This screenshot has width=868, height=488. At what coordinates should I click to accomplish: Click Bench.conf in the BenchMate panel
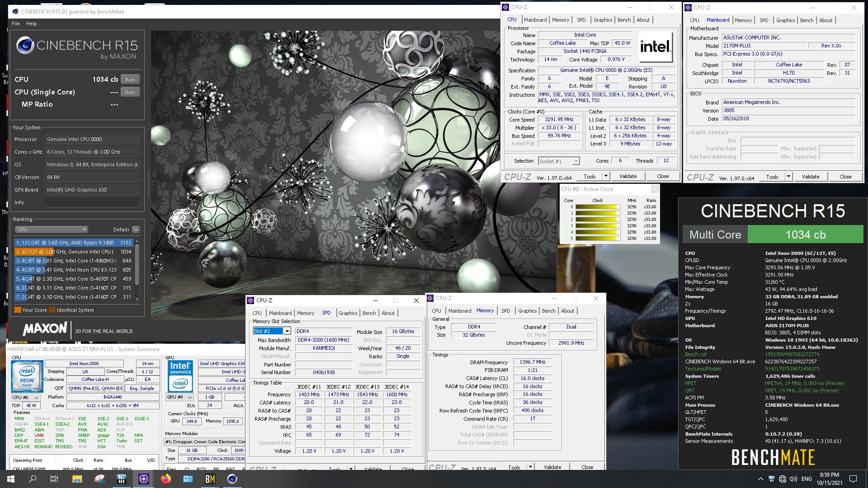pyautogui.click(x=695, y=354)
